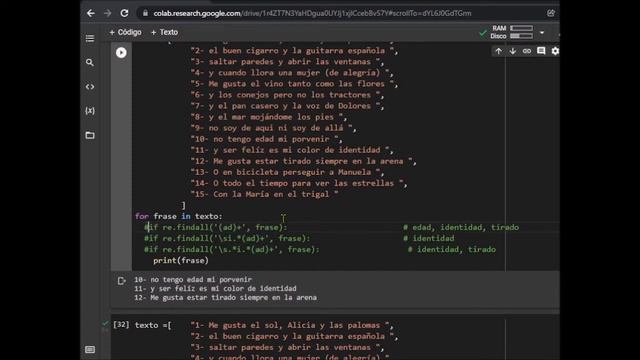The height and width of the screenshot is (360, 640).
Task: Click the address bar URL
Action: point(312,13)
